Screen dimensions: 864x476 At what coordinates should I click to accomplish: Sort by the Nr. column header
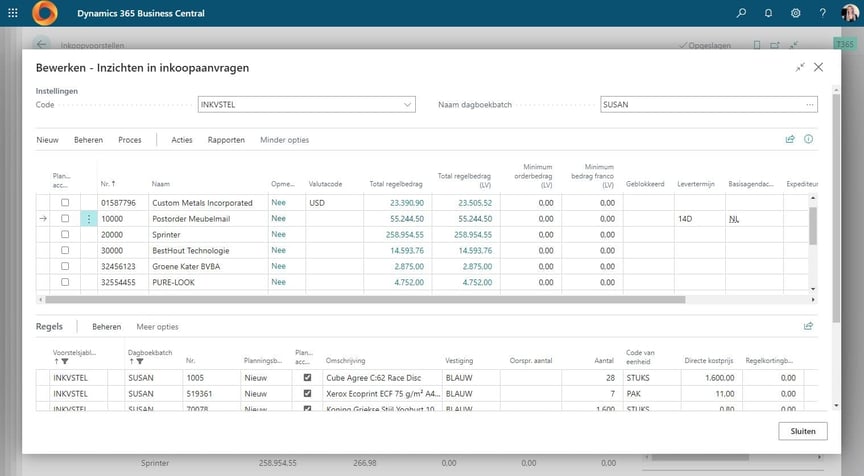pyautogui.click(x=108, y=183)
